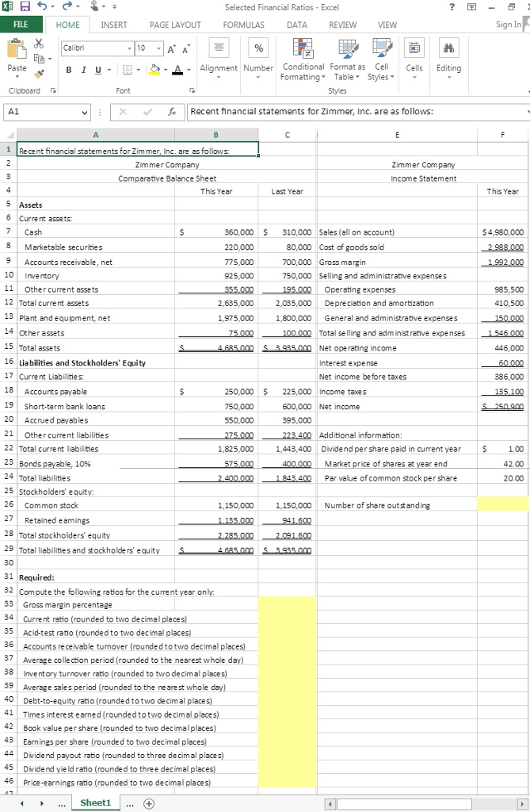Toggle Bold formatting

68,70
